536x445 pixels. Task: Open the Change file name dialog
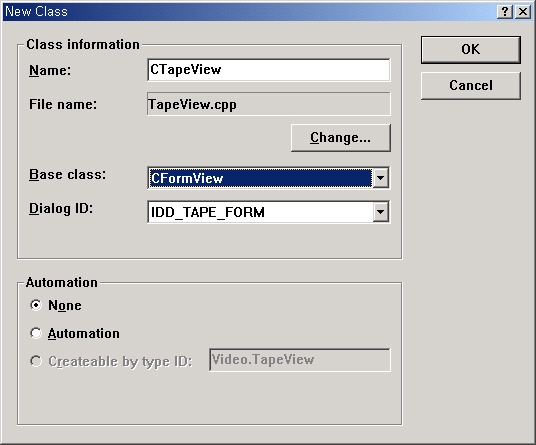click(x=340, y=138)
